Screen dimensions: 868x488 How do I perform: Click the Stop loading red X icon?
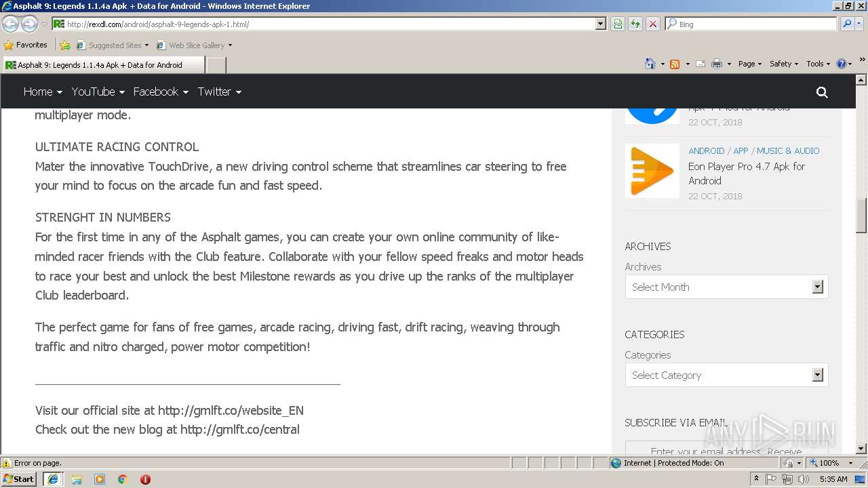652,24
